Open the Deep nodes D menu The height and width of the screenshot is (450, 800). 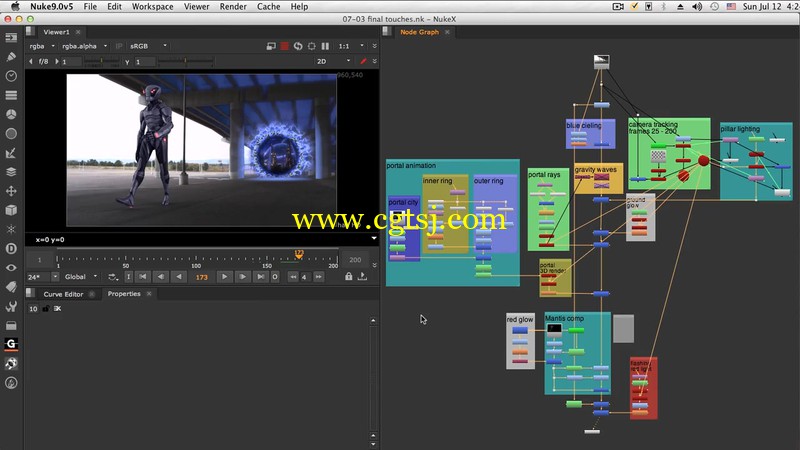(11, 248)
